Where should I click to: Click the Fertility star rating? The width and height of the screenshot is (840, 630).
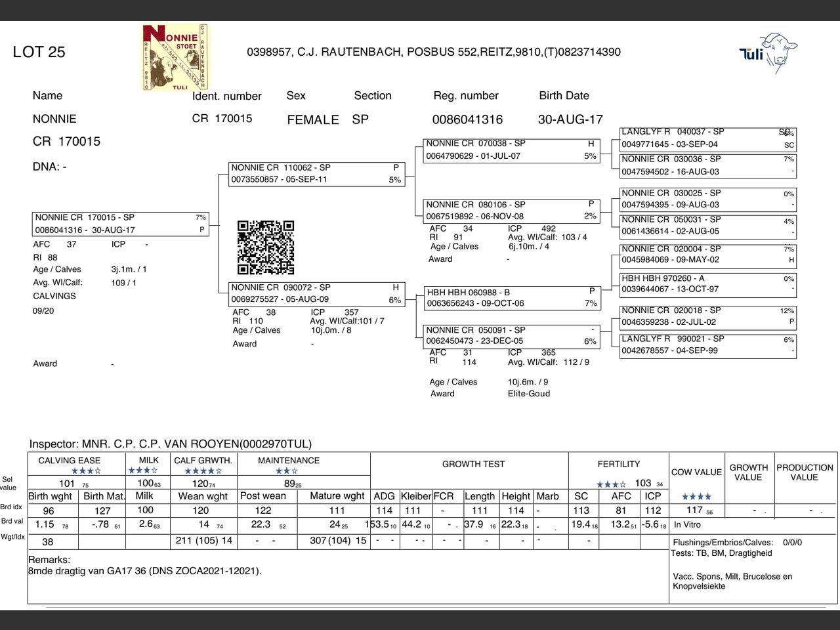tap(611, 484)
